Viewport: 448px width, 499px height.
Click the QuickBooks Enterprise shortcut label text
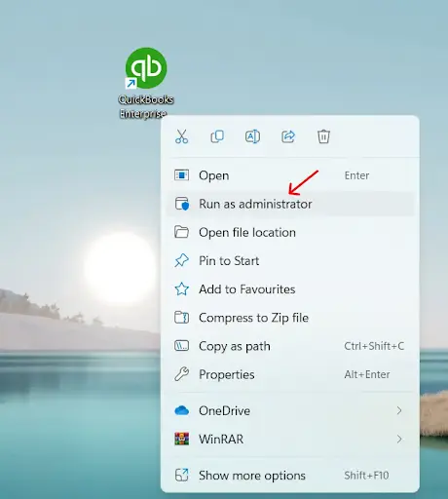pos(146,106)
